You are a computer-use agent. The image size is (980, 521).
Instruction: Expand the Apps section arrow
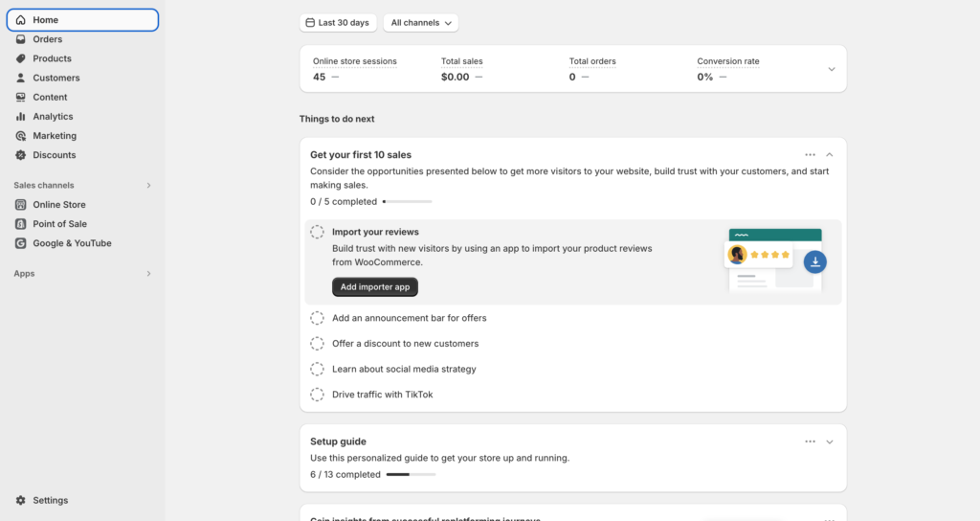(148, 274)
